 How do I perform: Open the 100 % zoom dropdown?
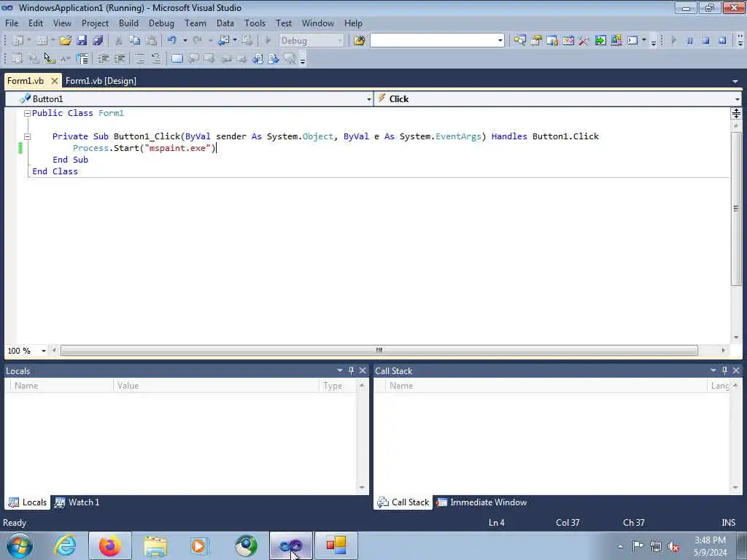tap(43, 351)
